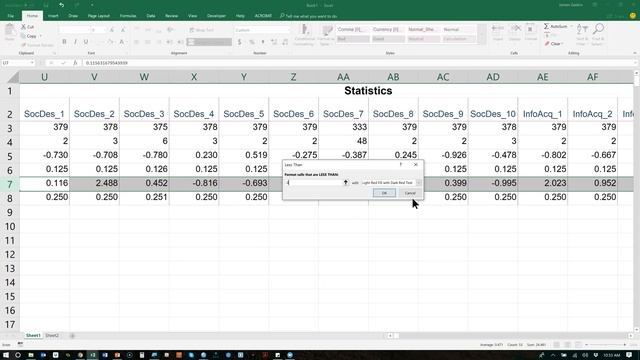Collapse the ribbon with the chevron

click(x=635, y=53)
